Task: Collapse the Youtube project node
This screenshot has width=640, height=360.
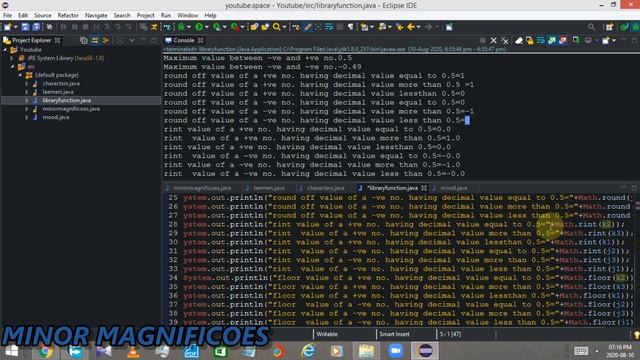Action: pos(5,50)
